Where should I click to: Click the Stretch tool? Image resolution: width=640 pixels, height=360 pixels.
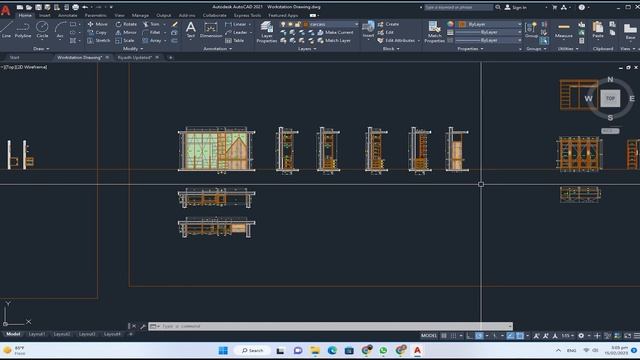98,40
